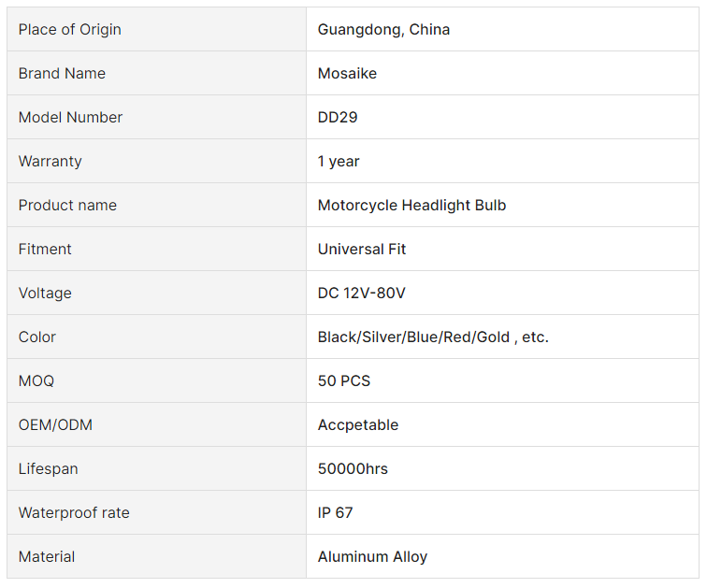Select the '50 PCS' value
The height and width of the screenshot is (588, 707).
pyautogui.click(x=344, y=380)
